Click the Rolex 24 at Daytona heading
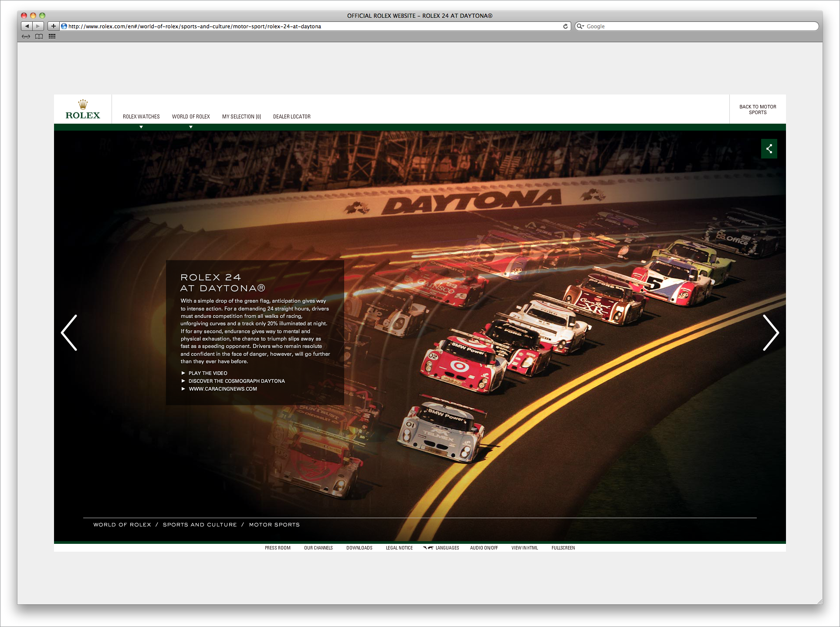840x627 pixels. coord(223,283)
